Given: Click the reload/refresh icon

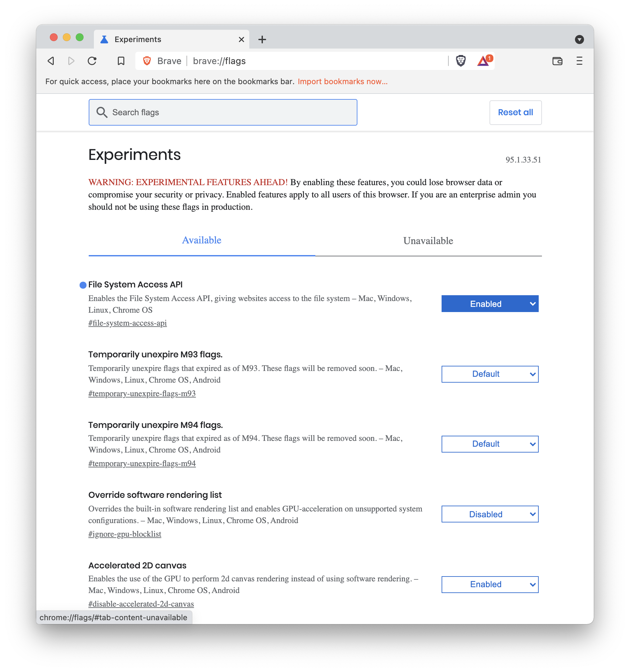Looking at the screenshot, I should tap(92, 61).
